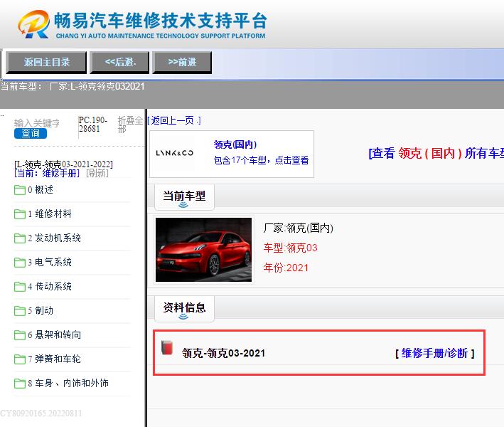Open the 6 悬架和转向 tree item
Viewport: 504px width, 427px height.
tap(54, 335)
